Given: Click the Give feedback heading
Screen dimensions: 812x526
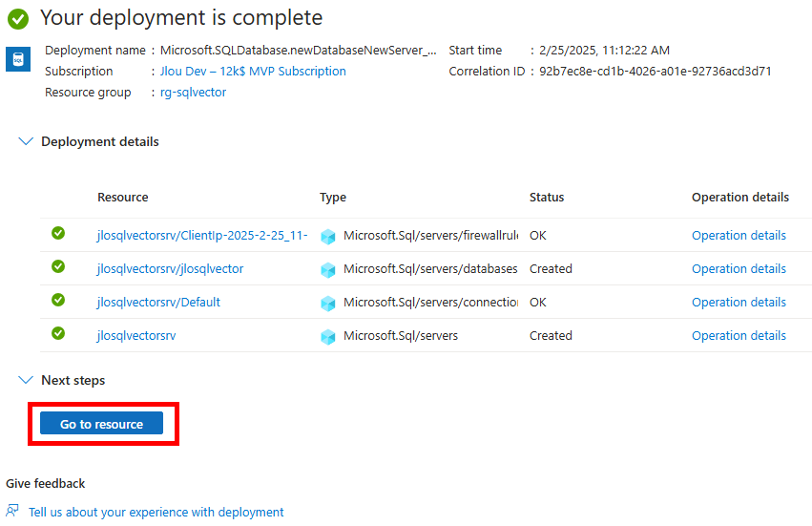Looking at the screenshot, I should 45,483.
